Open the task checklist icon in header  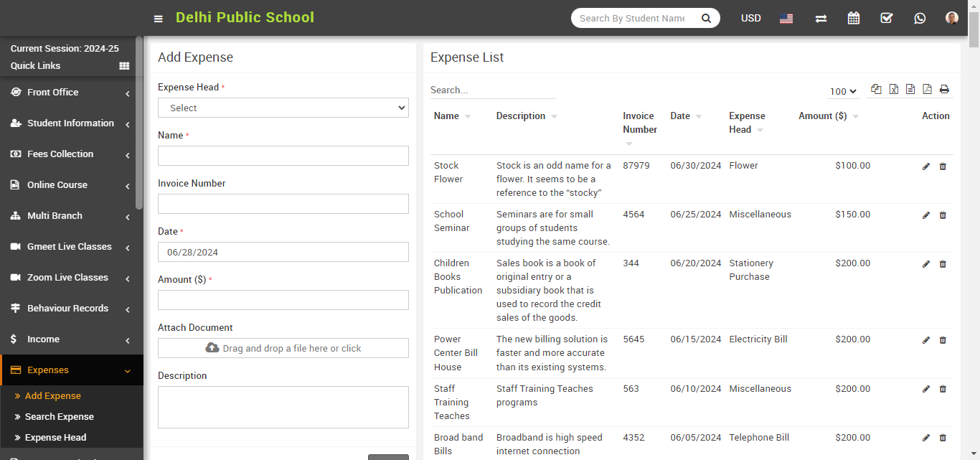(x=887, y=19)
